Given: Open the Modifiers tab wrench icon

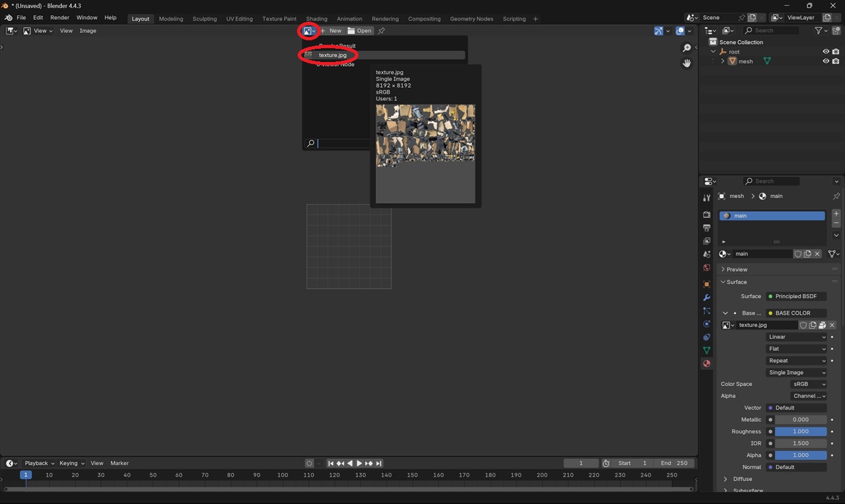Looking at the screenshot, I should click(706, 298).
